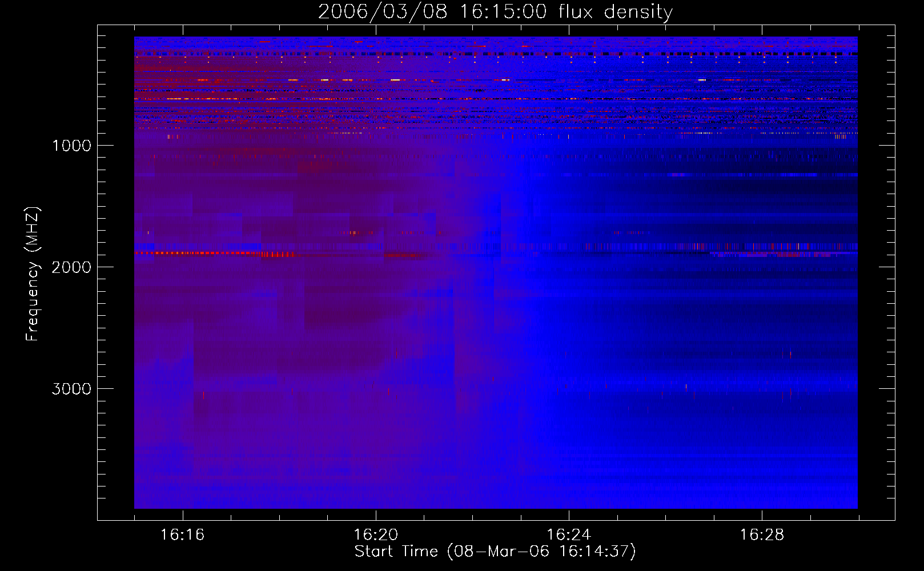
Task: Click the 'Start Time (08-Mar-06 16:14:37)' label
Action: [495, 552]
